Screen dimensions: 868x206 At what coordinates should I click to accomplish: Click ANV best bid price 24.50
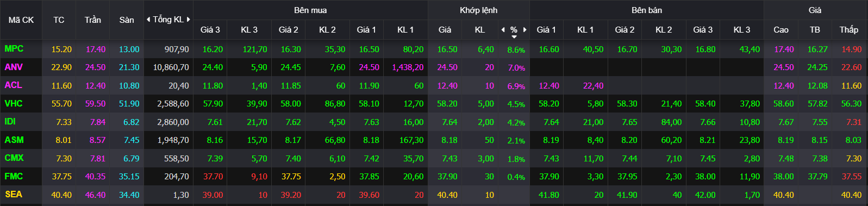pyautogui.click(x=369, y=67)
